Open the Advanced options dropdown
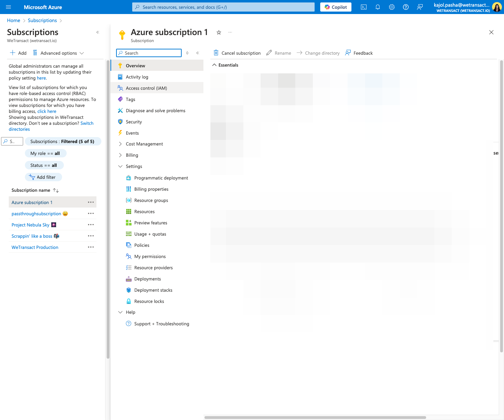Viewport: 504px width, 420px height. point(59,53)
